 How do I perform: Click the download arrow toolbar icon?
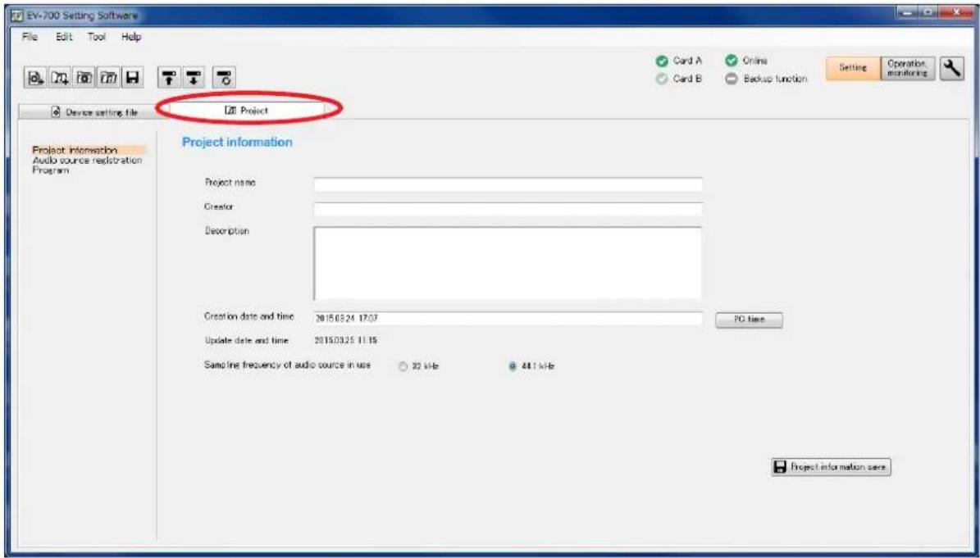(x=194, y=77)
